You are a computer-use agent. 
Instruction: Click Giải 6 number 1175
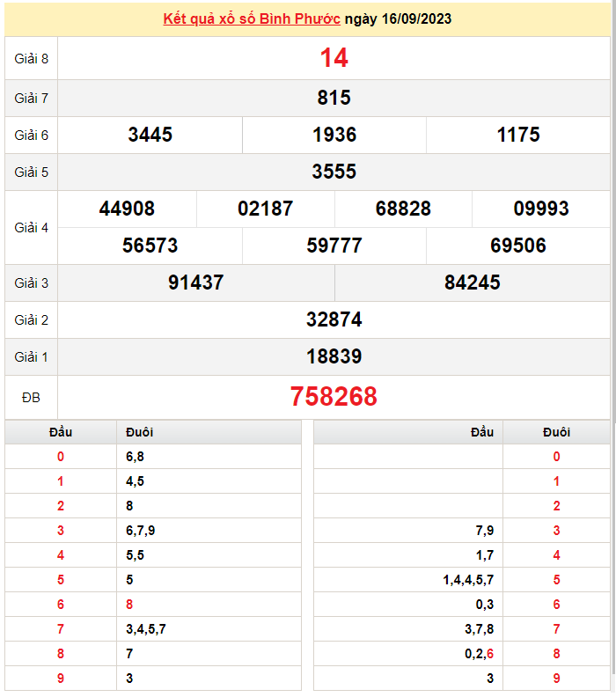coord(517,135)
